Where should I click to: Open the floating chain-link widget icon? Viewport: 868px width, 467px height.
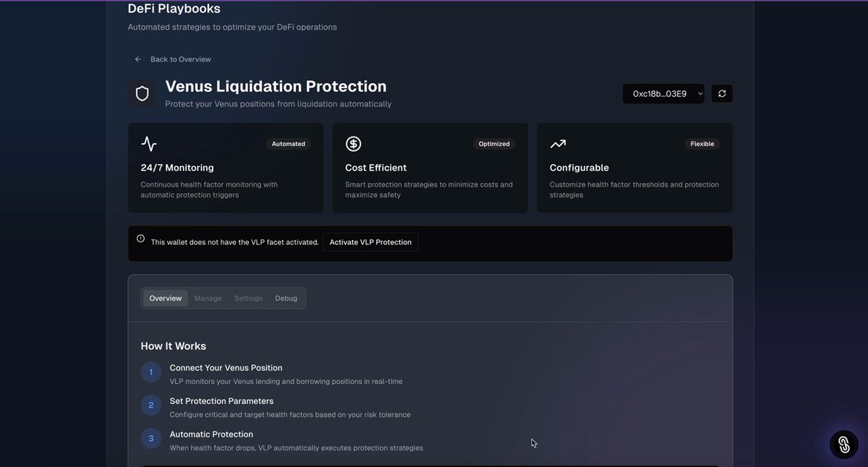844,444
